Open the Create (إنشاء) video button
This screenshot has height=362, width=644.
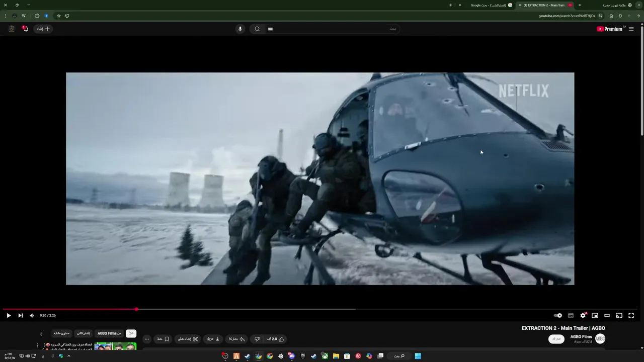(44, 29)
